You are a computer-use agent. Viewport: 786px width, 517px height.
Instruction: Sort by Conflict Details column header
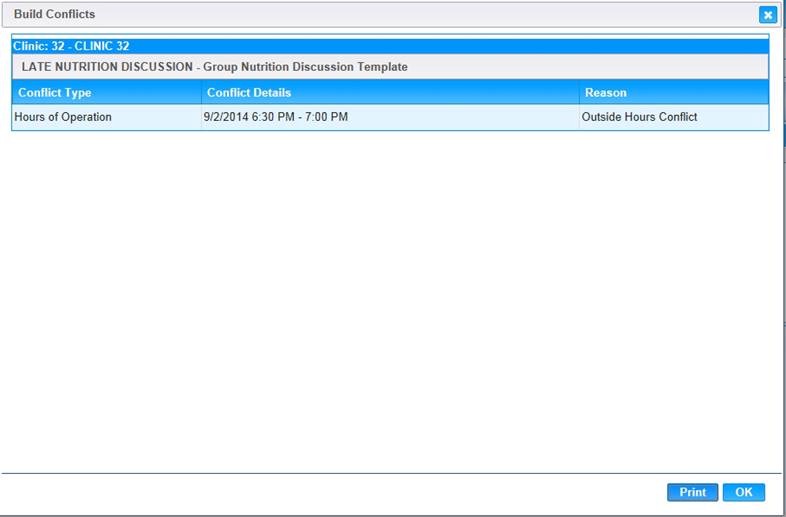point(249,93)
